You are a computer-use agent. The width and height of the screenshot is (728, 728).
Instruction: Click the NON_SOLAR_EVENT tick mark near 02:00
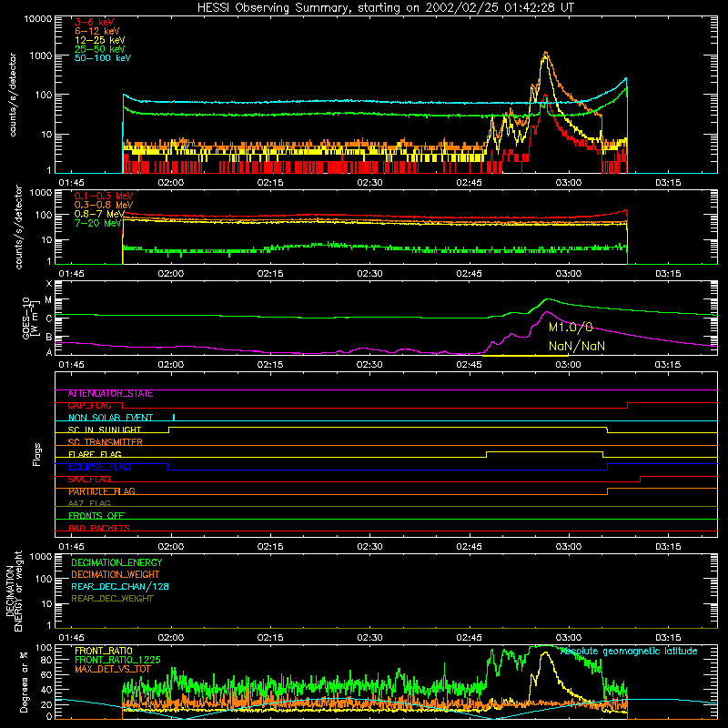174,417
